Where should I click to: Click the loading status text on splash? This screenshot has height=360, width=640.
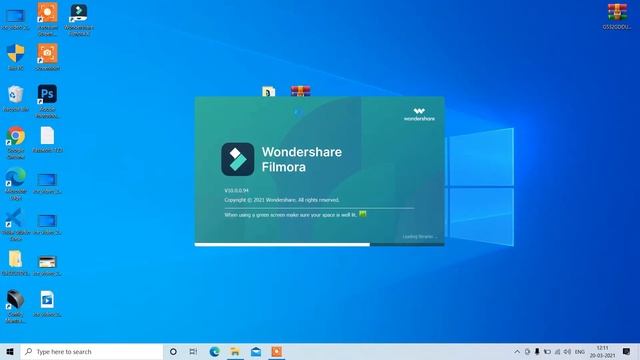pos(420,237)
